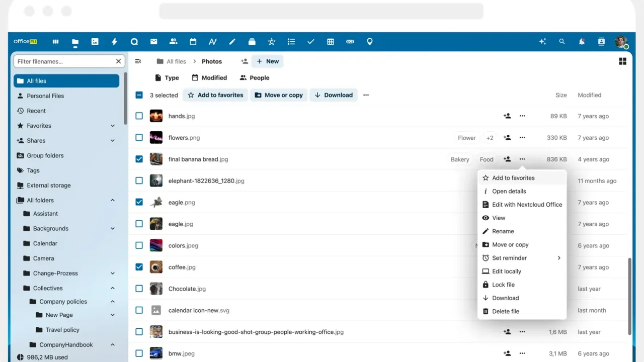Open the Contacts app in top bar
This screenshot has width=644, height=362.
173,42
